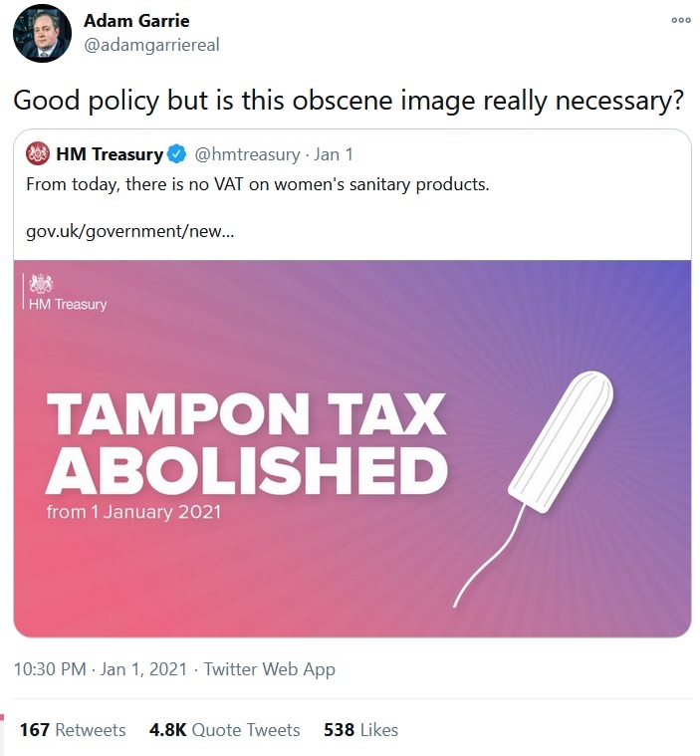Click the 10:30 PM · Jan 1, 2021 timestamp
The height and width of the screenshot is (756, 700).
point(100,669)
